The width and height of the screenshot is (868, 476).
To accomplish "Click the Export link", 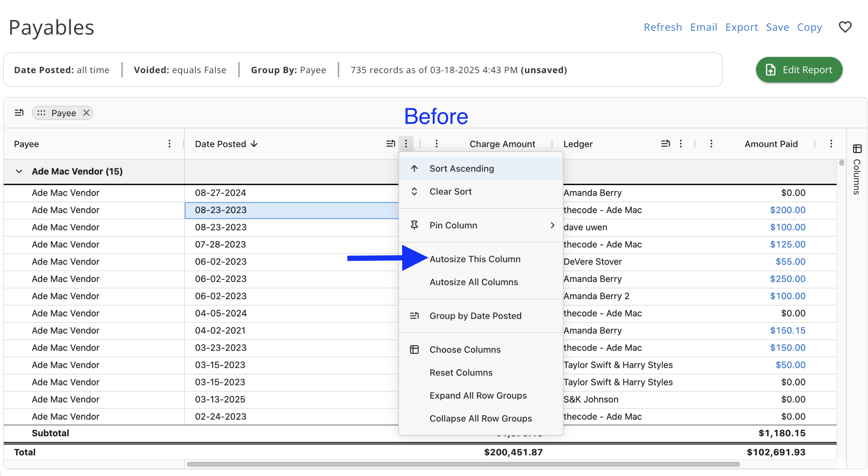I will [741, 27].
